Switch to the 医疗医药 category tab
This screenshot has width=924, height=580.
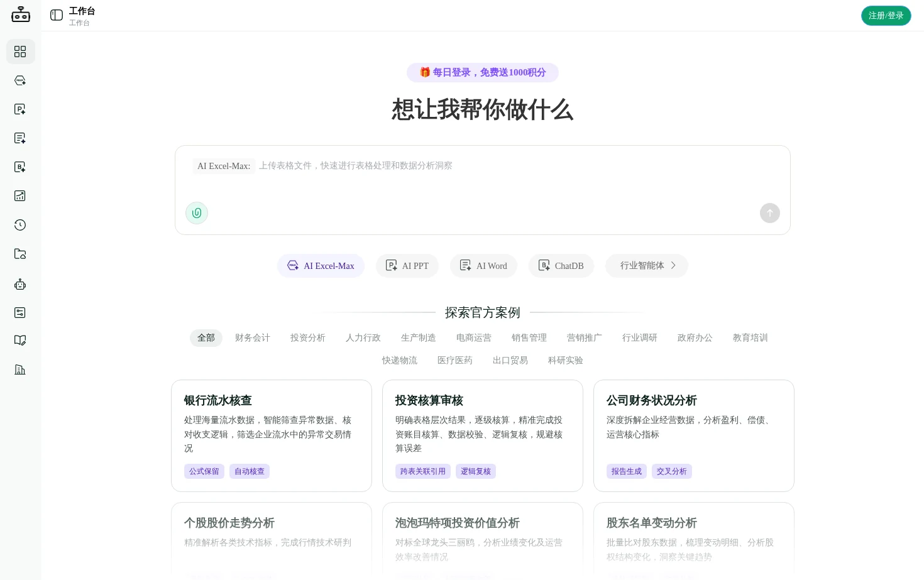(455, 361)
